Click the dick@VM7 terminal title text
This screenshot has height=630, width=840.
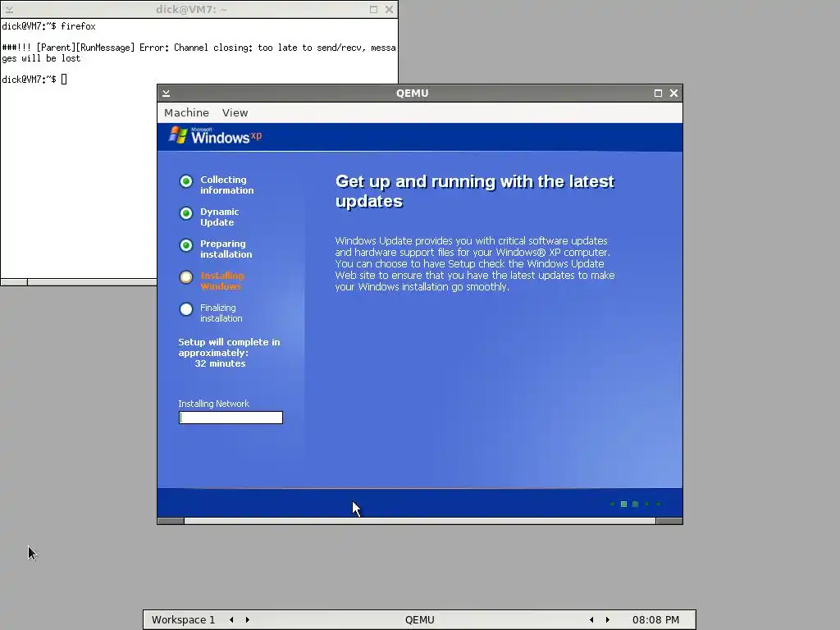coord(191,10)
